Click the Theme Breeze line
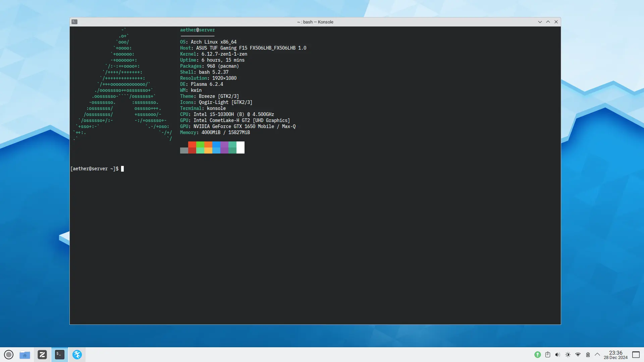 (210, 96)
